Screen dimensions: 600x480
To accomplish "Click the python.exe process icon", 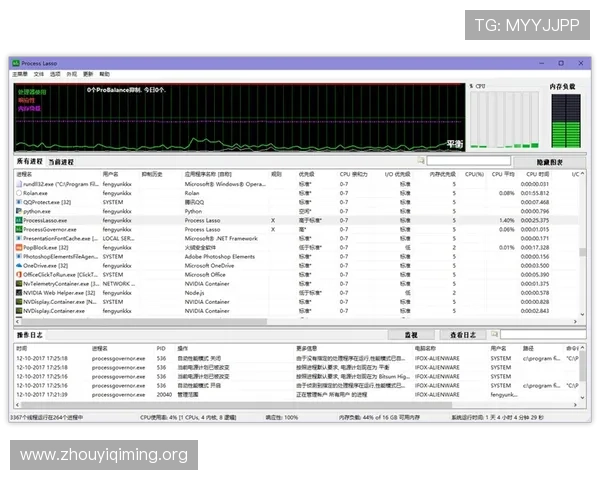I will [19, 211].
